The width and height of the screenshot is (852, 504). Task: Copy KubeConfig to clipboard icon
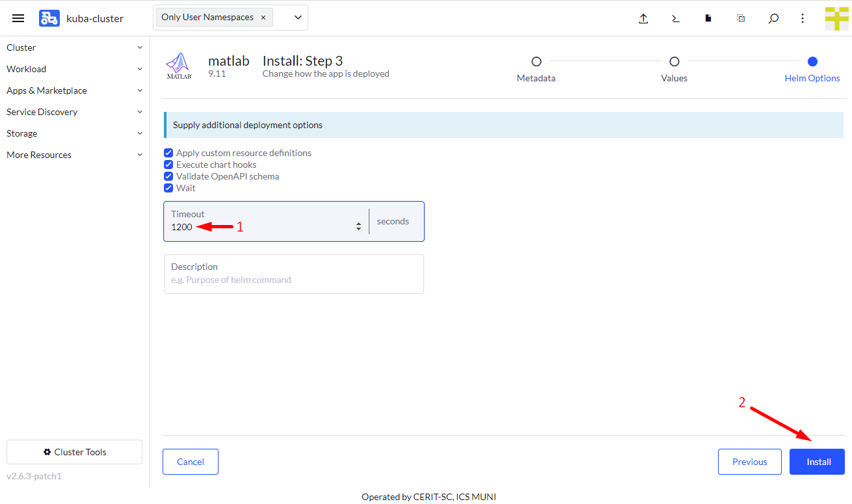click(740, 18)
